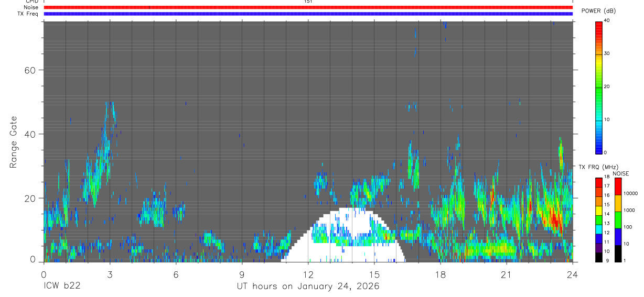Click the '12' tick on TX FRQ scale
The width and height of the screenshot is (644, 297).
tap(607, 233)
